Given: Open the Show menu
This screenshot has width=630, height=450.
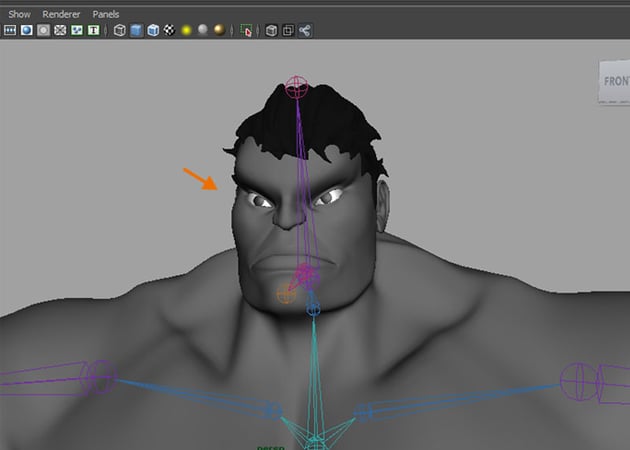Looking at the screenshot, I should [x=19, y=14].
